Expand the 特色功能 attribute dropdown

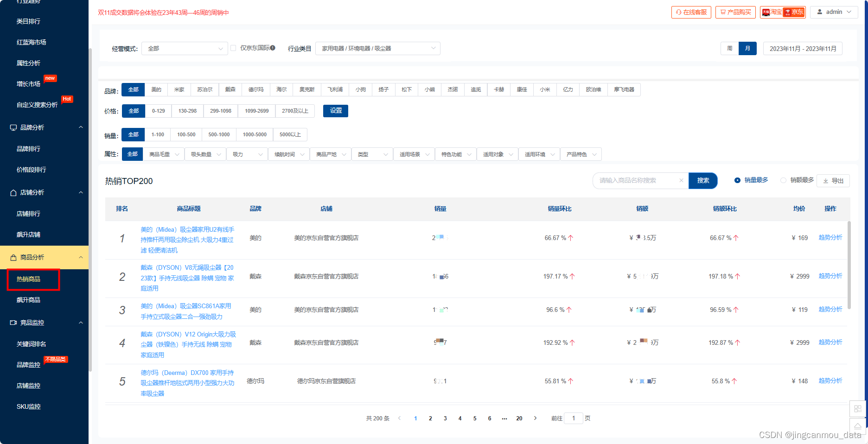pos(456,154)
